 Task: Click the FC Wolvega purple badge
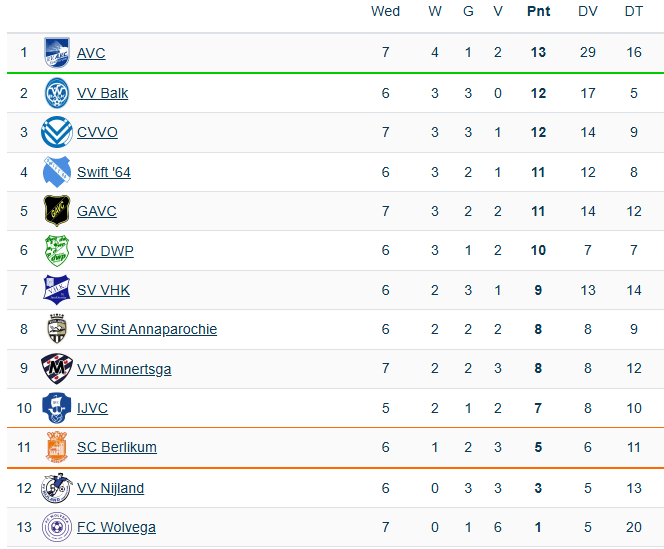[56, 527]
